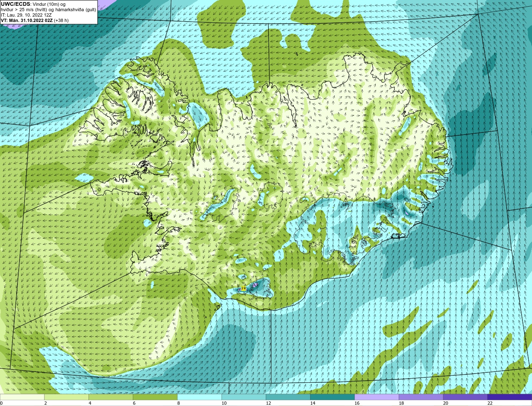
Task: Click the '14' tick label on the color scale
Action: [x=313, y=403]
